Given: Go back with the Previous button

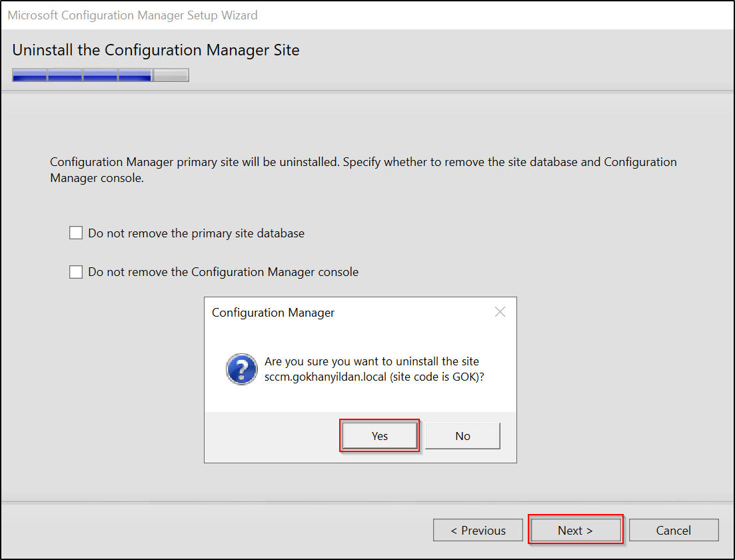Looking at the screenshot, I should point(478,530).
